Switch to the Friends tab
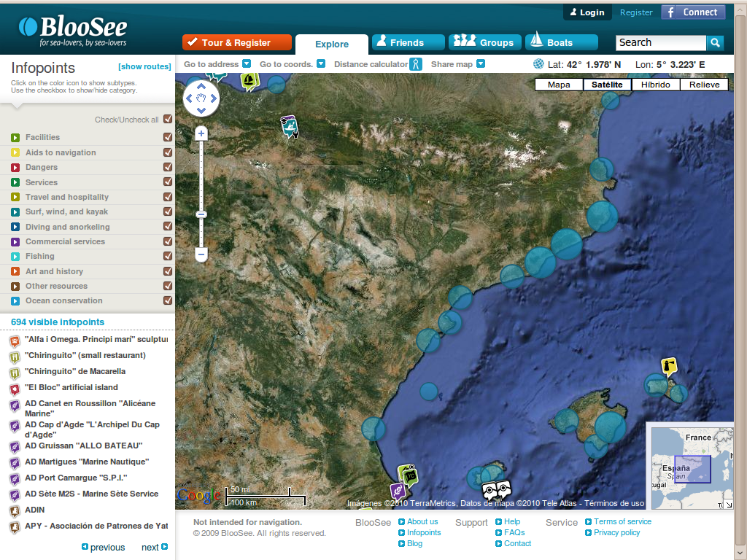This screenshot has height=560, width=747. 407,42
